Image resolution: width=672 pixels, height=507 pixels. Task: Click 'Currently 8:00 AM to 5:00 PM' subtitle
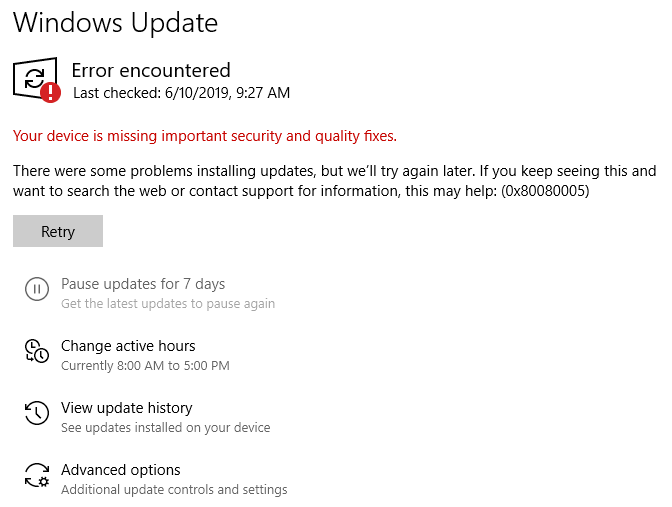[x=145, y=366]
